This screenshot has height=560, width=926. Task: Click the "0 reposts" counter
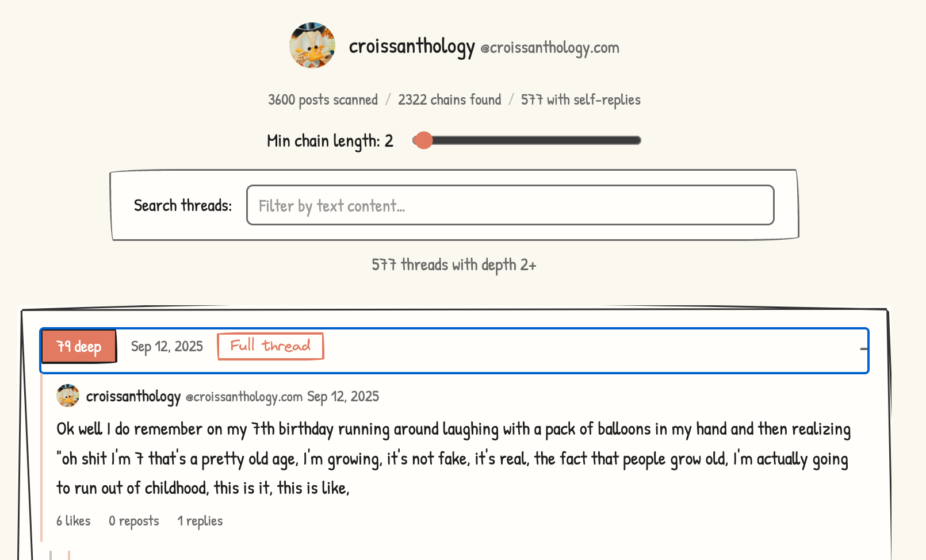click(x=134, y=521)
